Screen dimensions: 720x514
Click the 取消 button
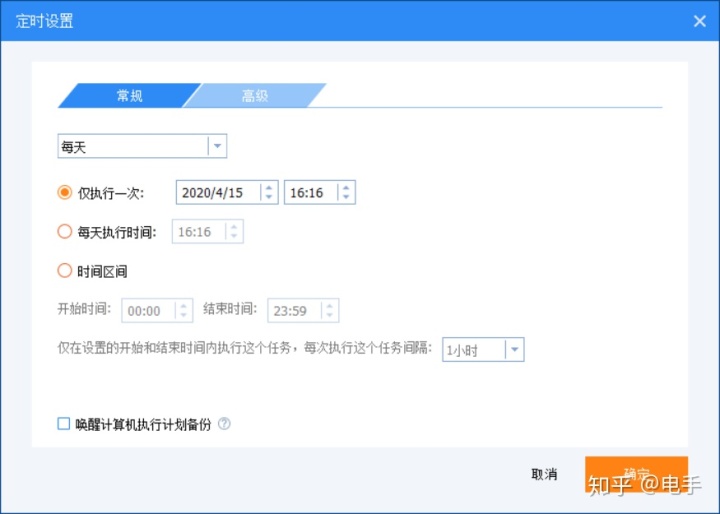point(544,474)
